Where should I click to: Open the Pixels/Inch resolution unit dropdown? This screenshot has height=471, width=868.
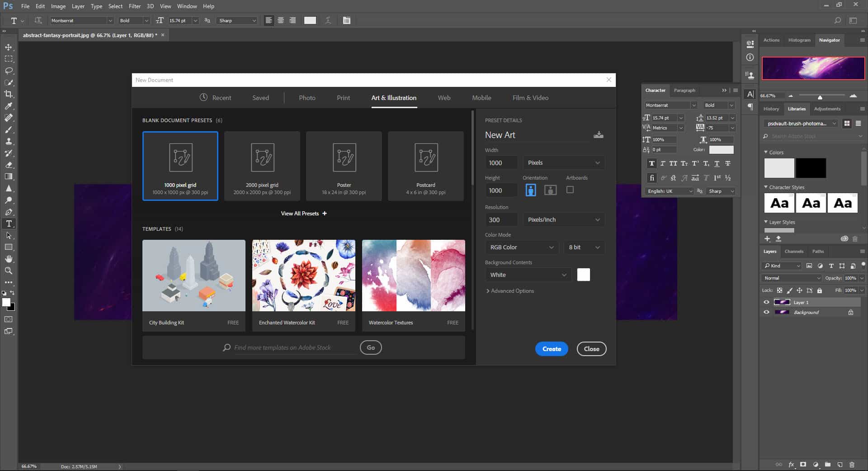point(563,220)
